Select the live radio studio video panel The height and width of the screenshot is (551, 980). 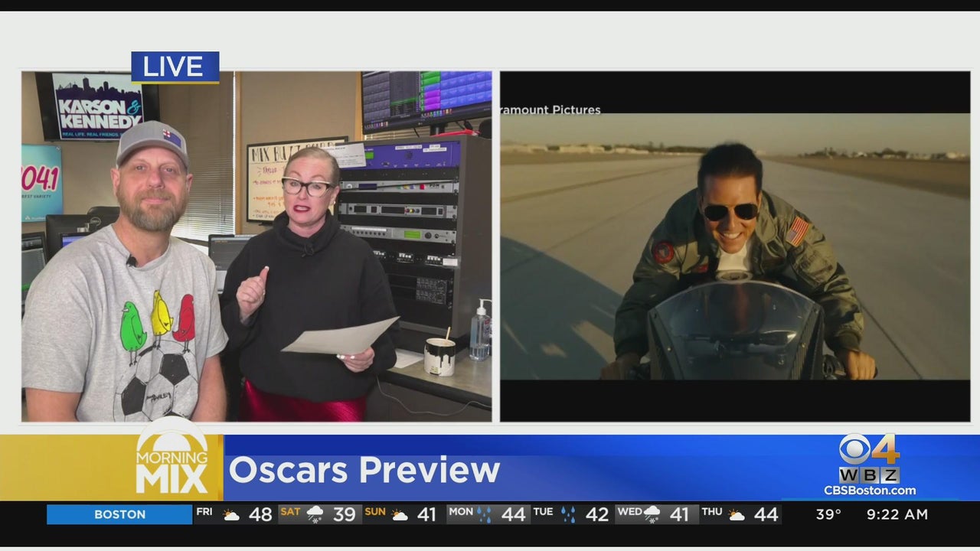256,246
